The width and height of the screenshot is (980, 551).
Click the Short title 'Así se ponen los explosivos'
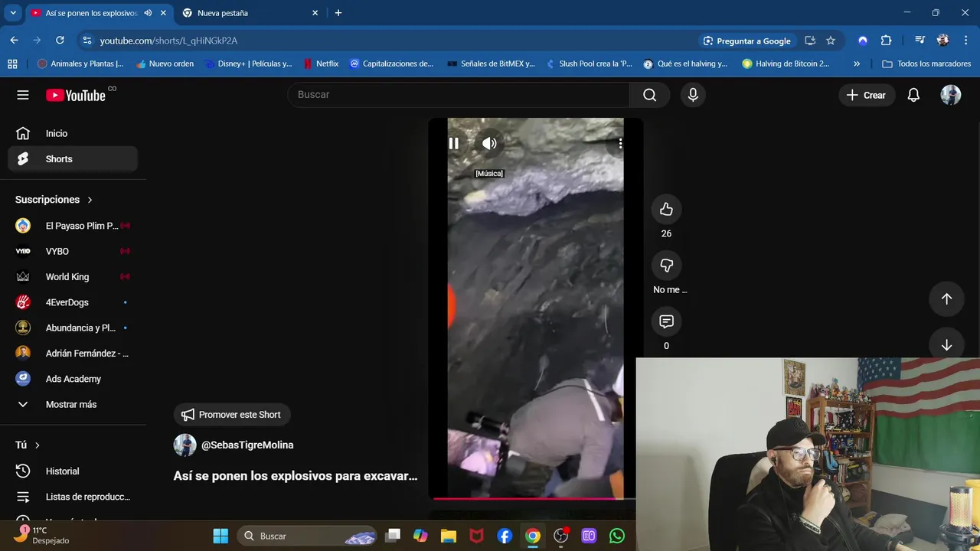coord(296,475)
